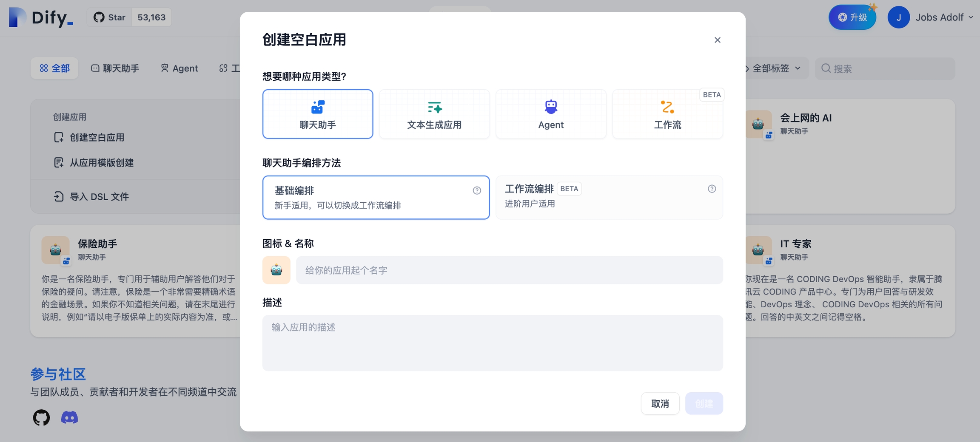Click the 保险助手 robot app icon

click(x=55, y=250)
